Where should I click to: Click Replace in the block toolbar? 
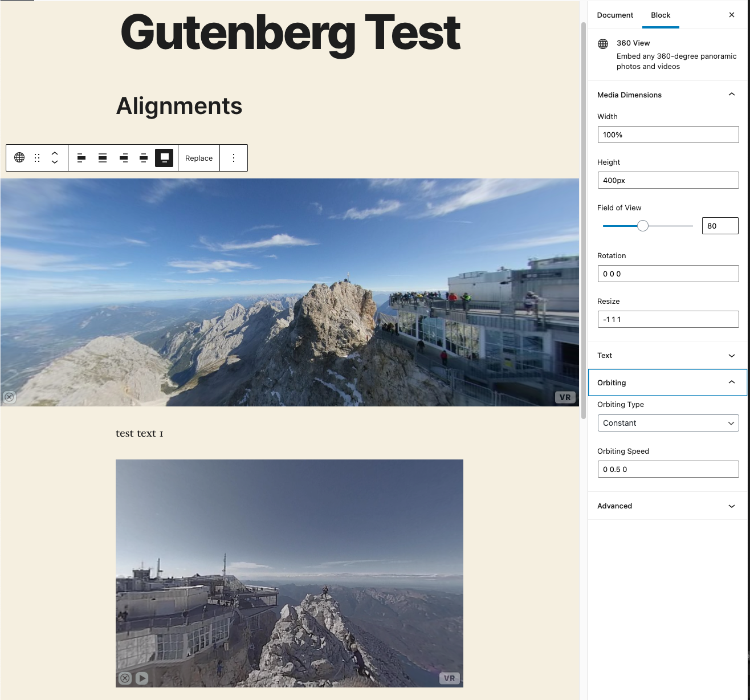pos(199,158)
